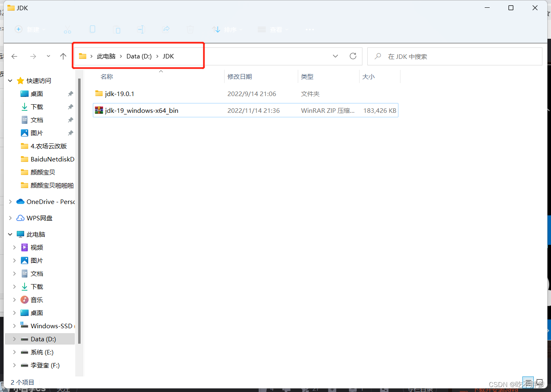The image size is (551, 392).
Task: Sort by the 修改日期 column header
Action: coord(240,76)
